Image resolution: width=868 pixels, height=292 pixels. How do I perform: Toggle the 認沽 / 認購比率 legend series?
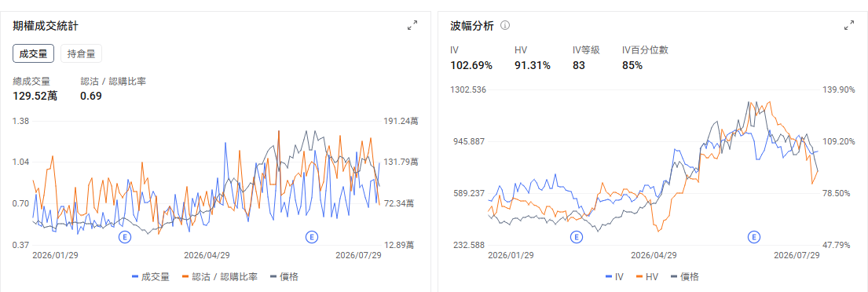point(220,276)
